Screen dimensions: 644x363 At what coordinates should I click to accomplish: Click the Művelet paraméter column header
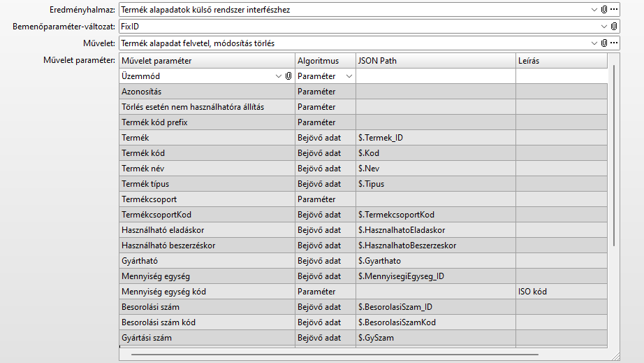point(207,61)
